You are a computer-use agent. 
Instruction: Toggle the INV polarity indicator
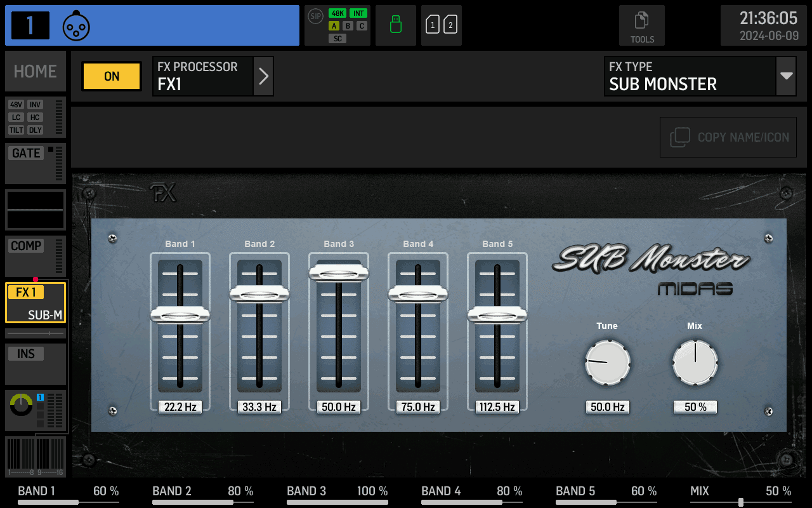[35, 105]
